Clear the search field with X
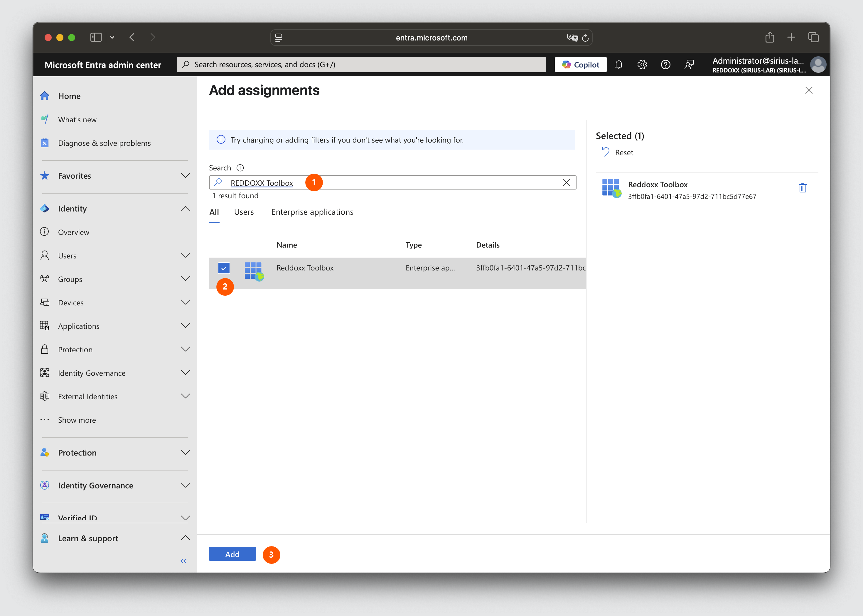863x616 pixels. (566, 182)
